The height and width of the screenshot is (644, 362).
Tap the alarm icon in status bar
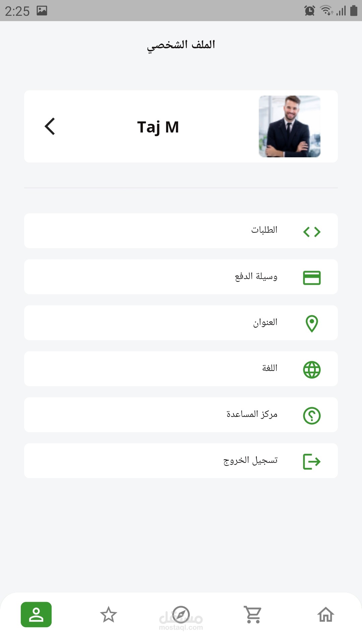coord(310,11)
